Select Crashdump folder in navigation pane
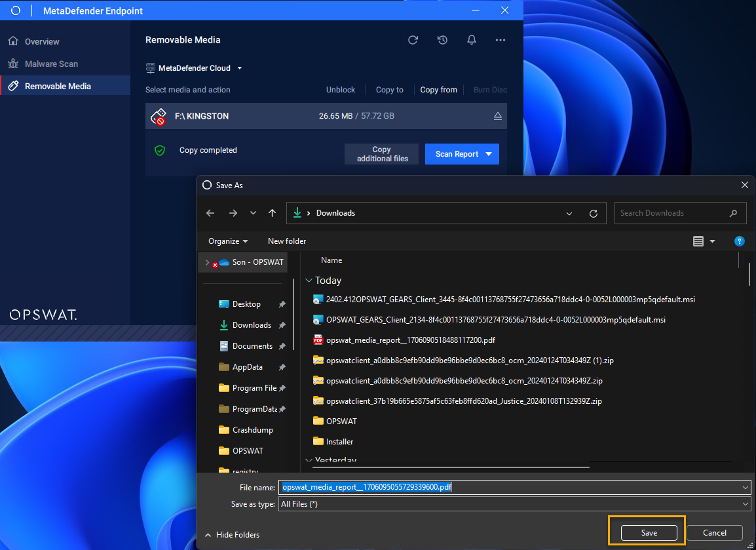Viewport: 756px width, 550px height. (253, 430)
